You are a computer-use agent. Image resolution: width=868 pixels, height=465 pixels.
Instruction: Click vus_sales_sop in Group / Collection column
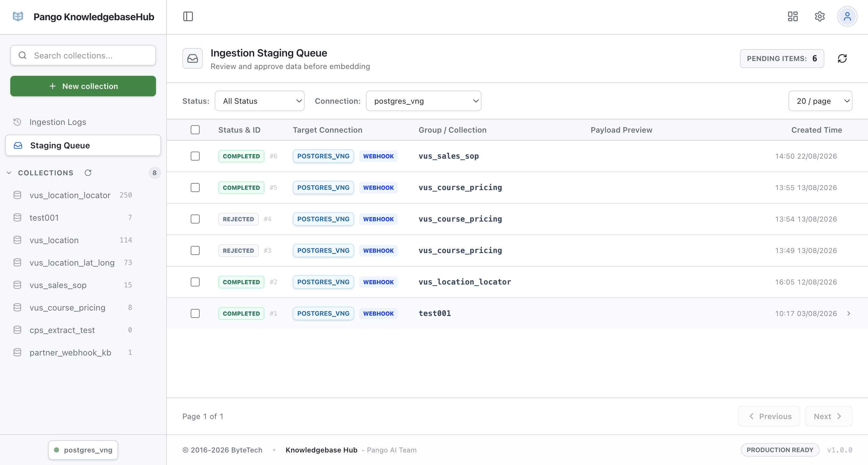(448, 156)
